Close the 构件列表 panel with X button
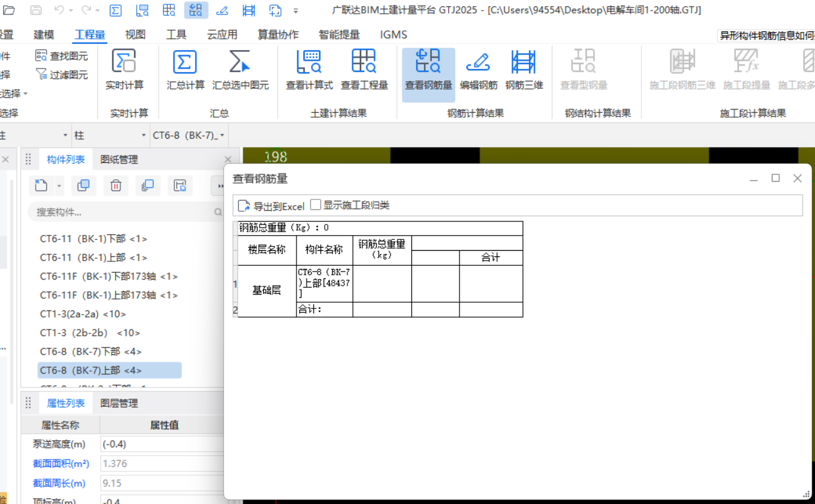815x504 pixels. click(x=228, y=160)
